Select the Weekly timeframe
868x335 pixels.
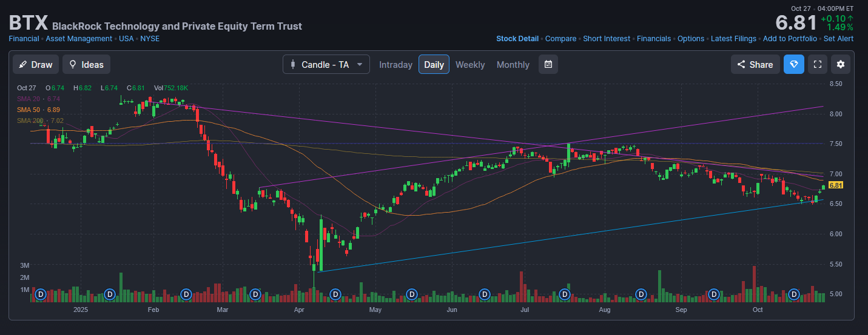pos(469,64)
